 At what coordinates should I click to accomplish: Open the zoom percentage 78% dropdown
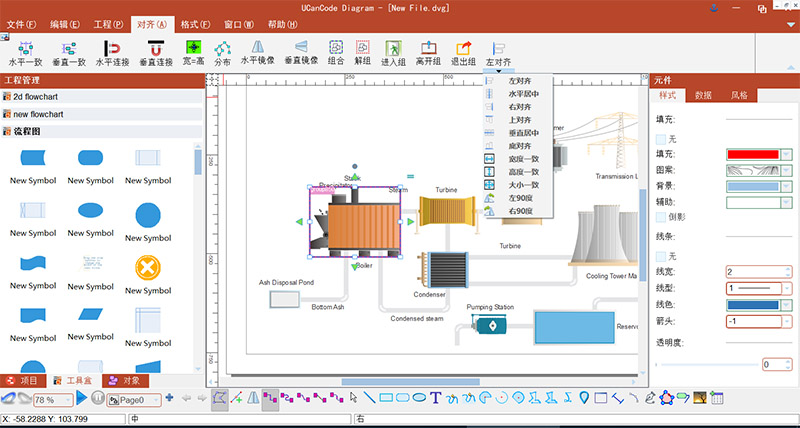pos(66,399)
